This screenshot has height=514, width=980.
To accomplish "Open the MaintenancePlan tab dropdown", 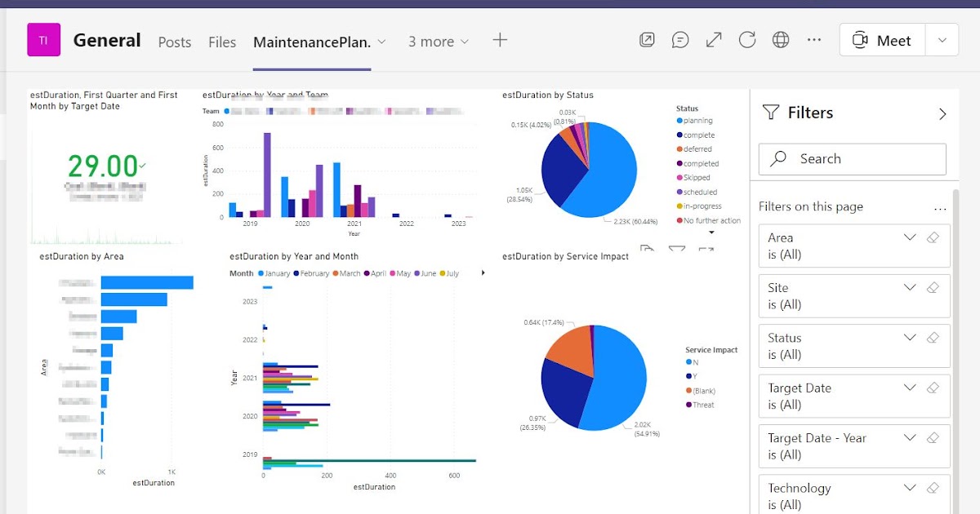I will point(381,39).
